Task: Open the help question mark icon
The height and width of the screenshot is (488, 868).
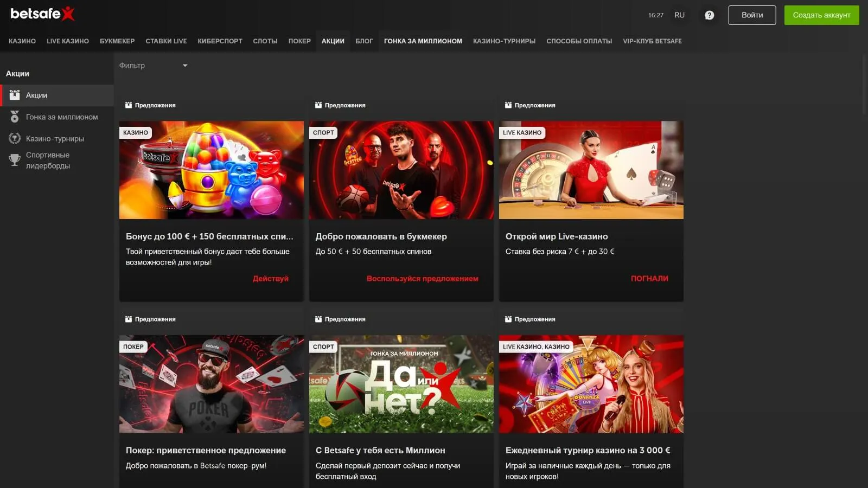Action: (709, 15)
